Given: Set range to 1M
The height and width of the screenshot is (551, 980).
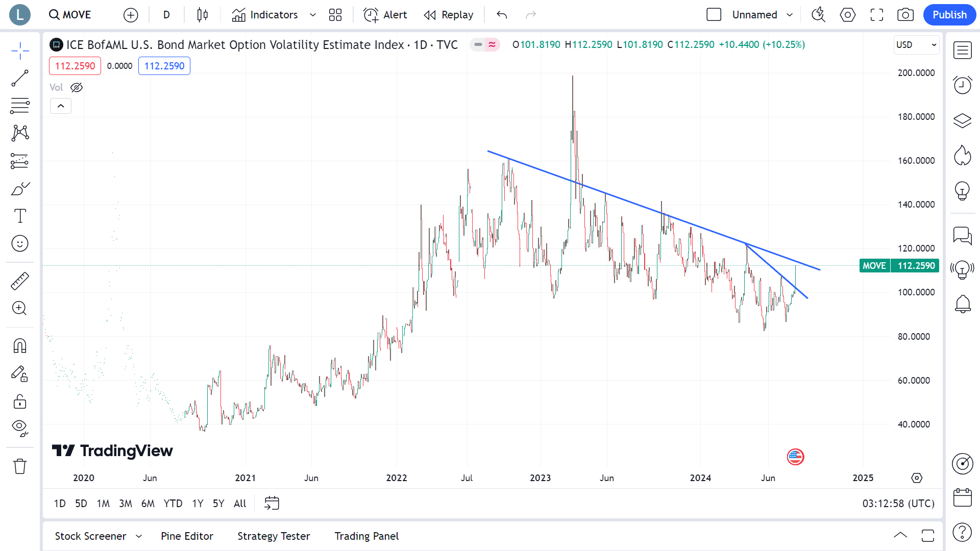Looking at the screenshot, I should 103,504.
